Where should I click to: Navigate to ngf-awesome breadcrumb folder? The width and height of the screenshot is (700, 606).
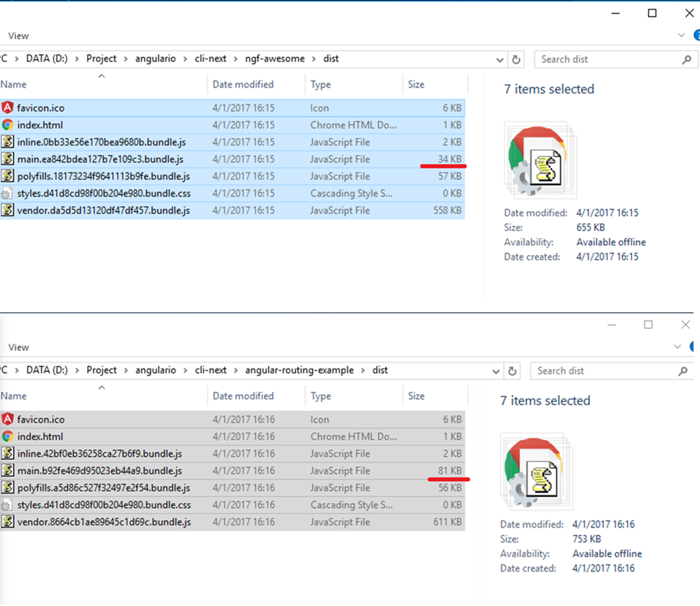(x=274, y=59)
